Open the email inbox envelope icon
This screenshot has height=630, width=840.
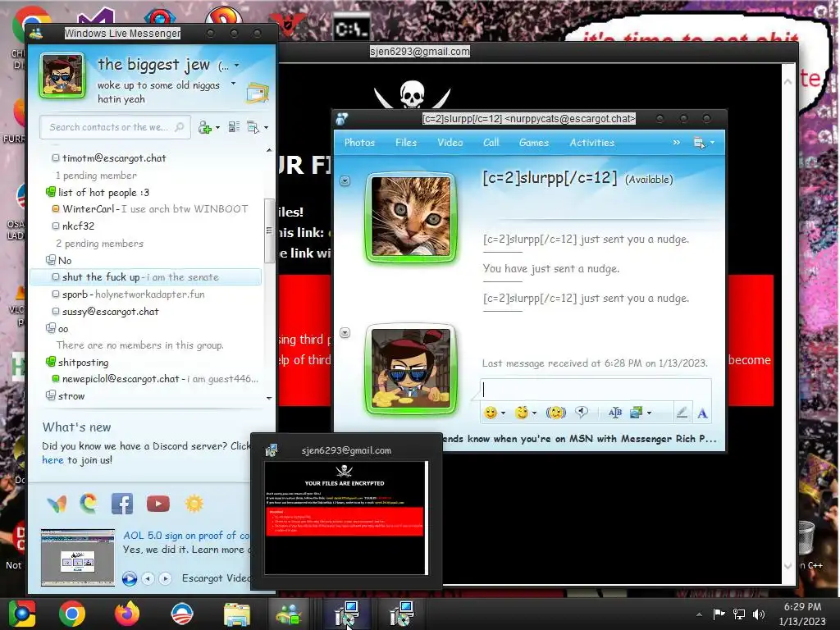pyautogui.click(x=257, y=94)
